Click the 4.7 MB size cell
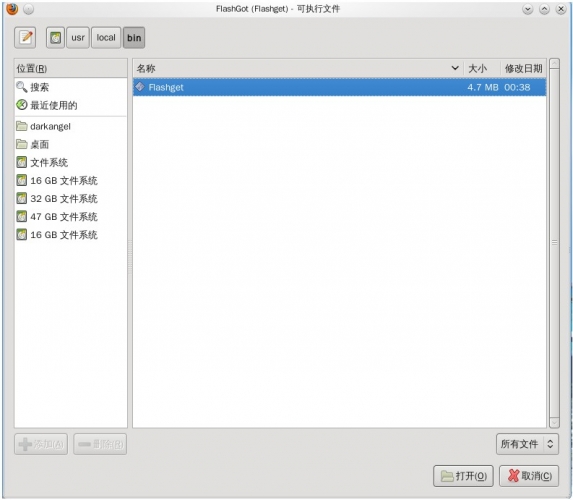Viewport: 573px width, 500px height. (x=483, y=87)
